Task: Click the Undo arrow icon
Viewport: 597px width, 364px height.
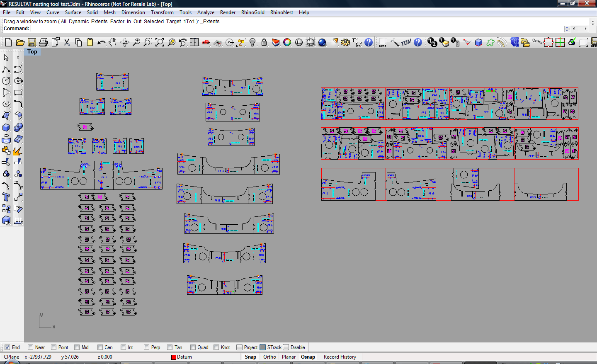Action: click(x=101, y=42)
